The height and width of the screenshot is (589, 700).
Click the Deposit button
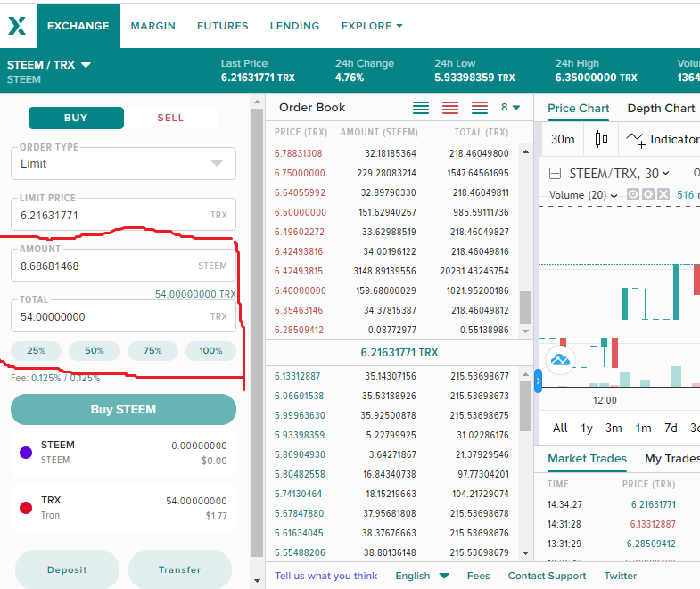[x=67, y=569]
